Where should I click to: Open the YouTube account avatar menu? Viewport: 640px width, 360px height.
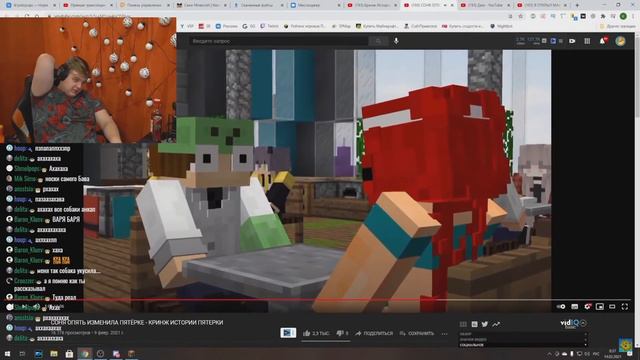pyautogui.click(x=620, y=41)
